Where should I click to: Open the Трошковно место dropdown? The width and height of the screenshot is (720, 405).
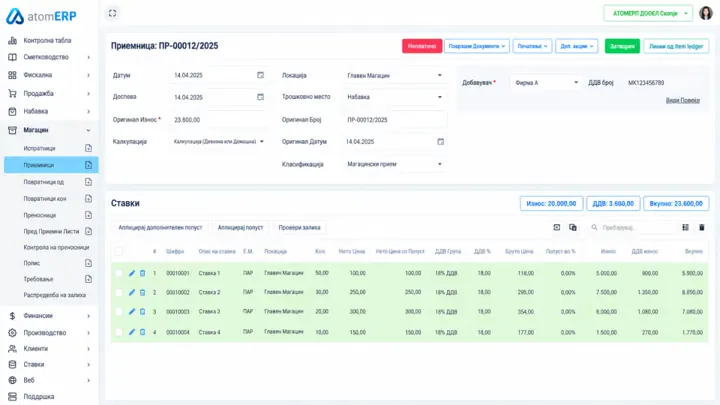pos(394,97)
